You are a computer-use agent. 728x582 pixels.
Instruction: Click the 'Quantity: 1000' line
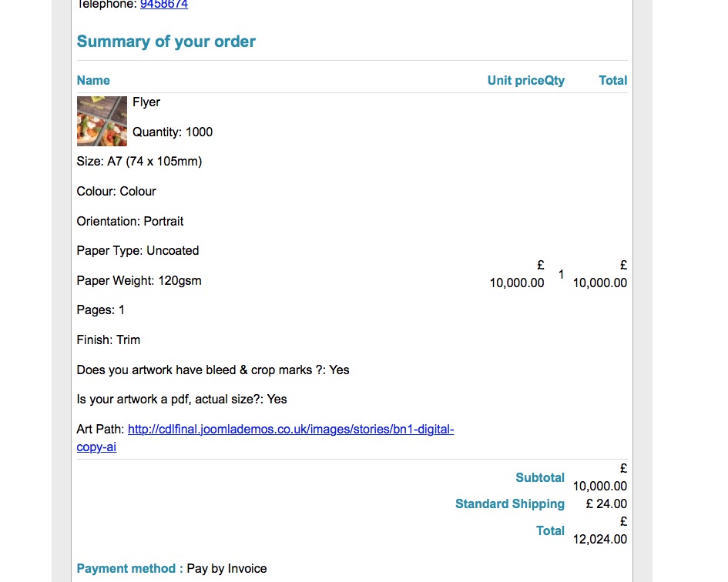tap(173, 132)
